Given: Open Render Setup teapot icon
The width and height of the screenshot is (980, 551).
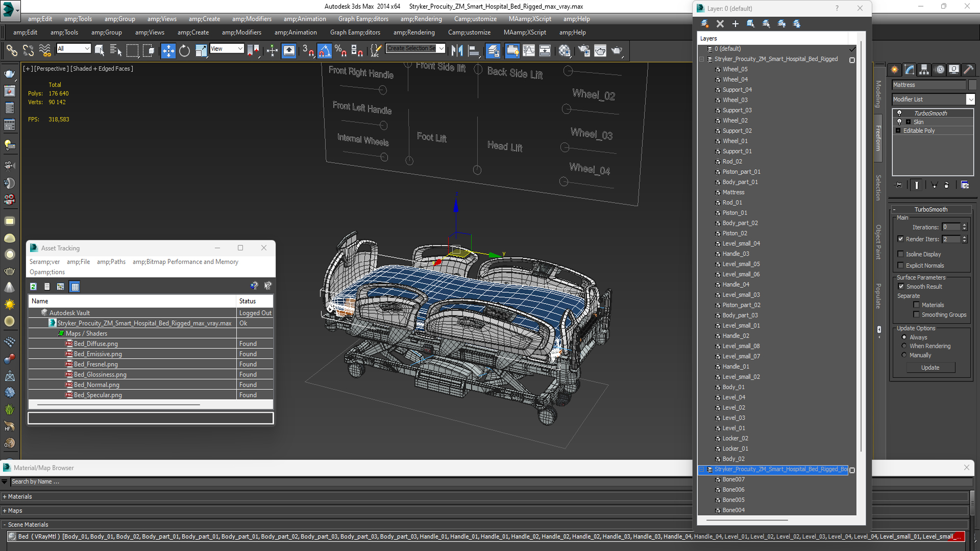Looking at the screenshot, I should click(x=584, y=50).
